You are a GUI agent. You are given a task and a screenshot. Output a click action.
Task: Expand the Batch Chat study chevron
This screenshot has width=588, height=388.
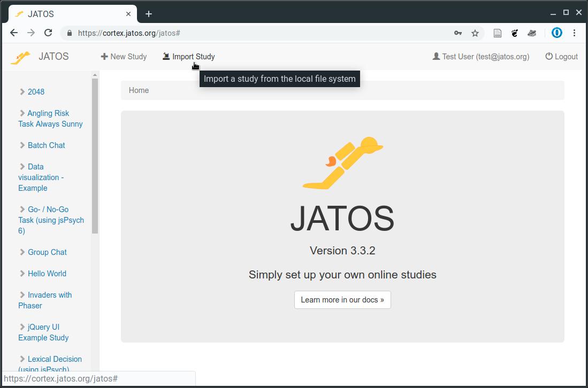coord(22,145)
